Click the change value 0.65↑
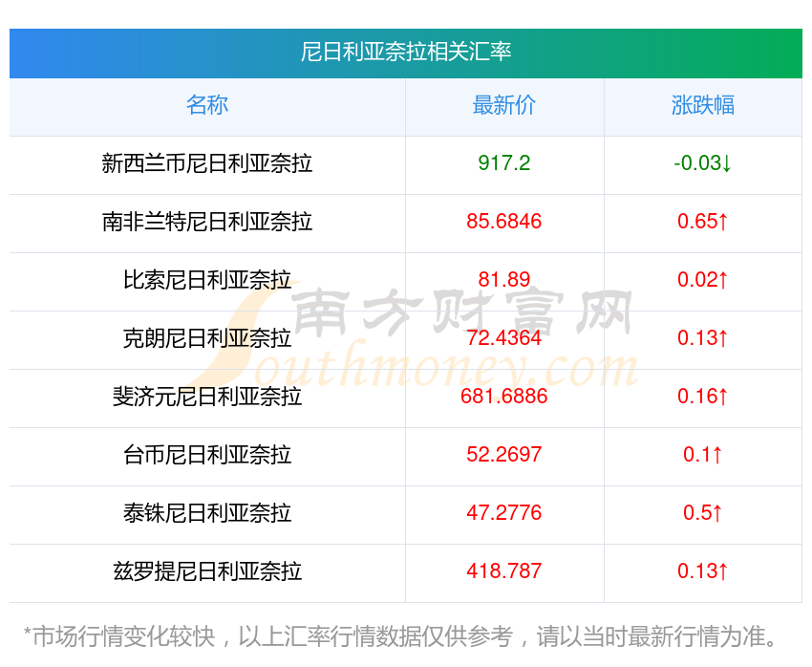The width and height of the screenshot is (812, 667). (x=703, y=222)
